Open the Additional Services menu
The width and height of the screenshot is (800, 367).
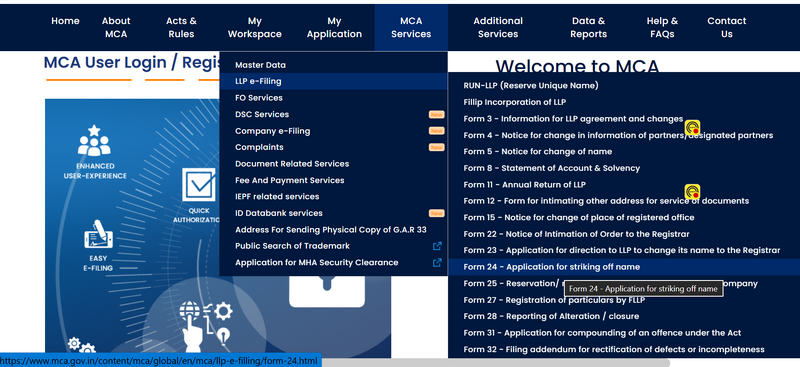(x=498, y=28)
